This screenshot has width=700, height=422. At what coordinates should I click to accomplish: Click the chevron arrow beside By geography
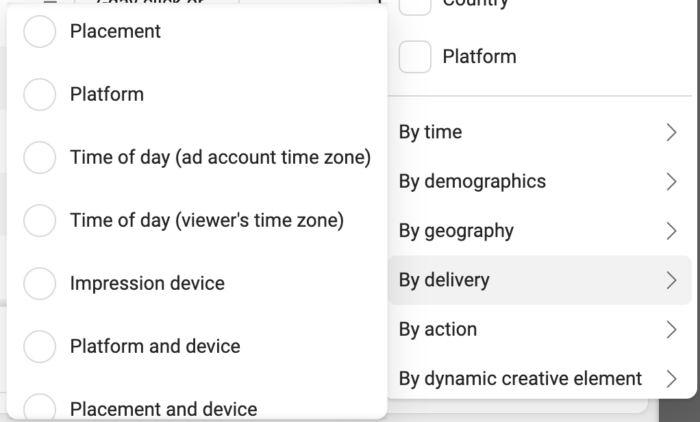[x=671, y=231]
